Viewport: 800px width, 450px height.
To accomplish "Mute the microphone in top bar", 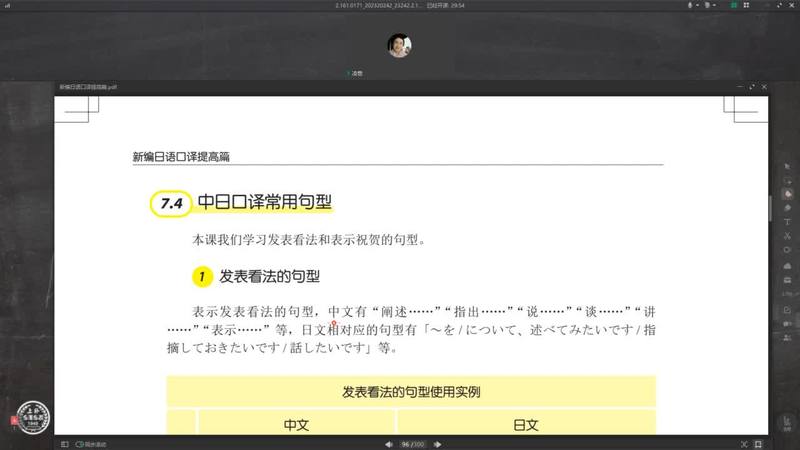I will (690, 6).
